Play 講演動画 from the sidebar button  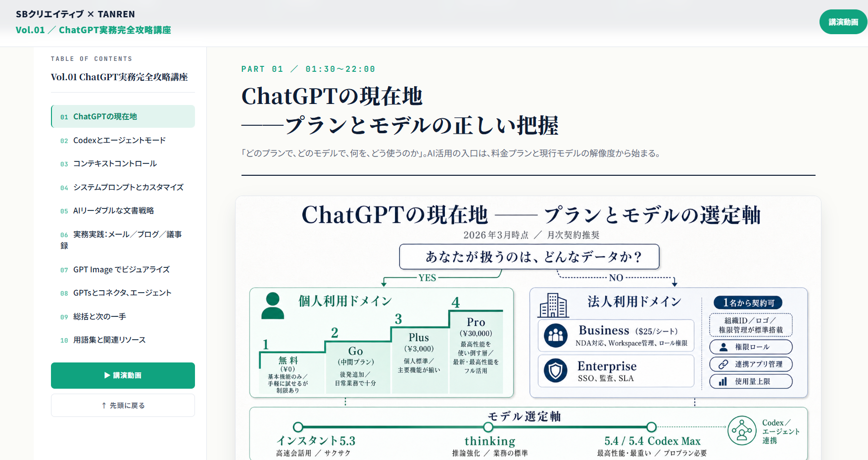click(x=123, y=375)
